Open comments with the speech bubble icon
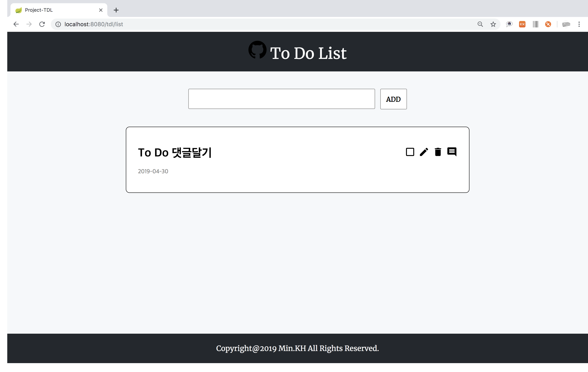The height and width of the screenshot is (372, 588). point(452,152)
